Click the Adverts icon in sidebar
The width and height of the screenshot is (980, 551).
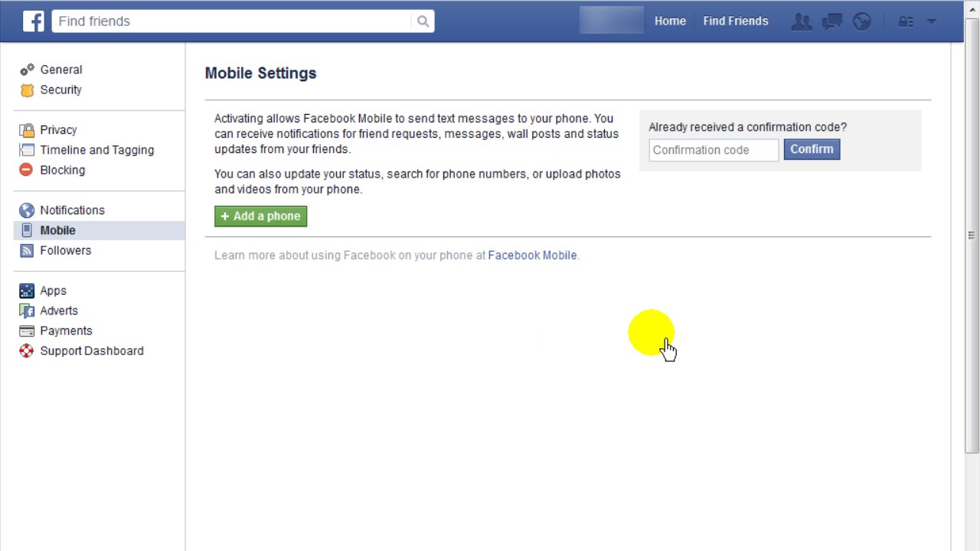click(27, 311)
